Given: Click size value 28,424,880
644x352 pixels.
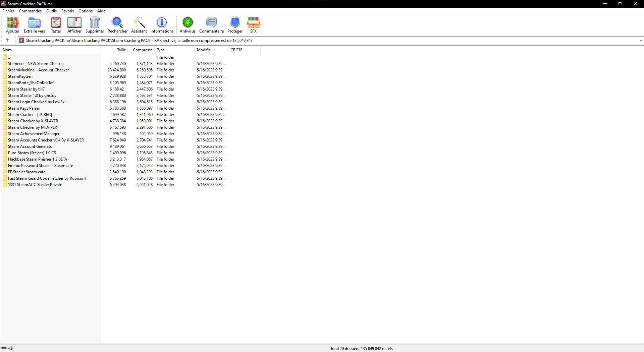Looking at the screenshot, I should (117, 70).
